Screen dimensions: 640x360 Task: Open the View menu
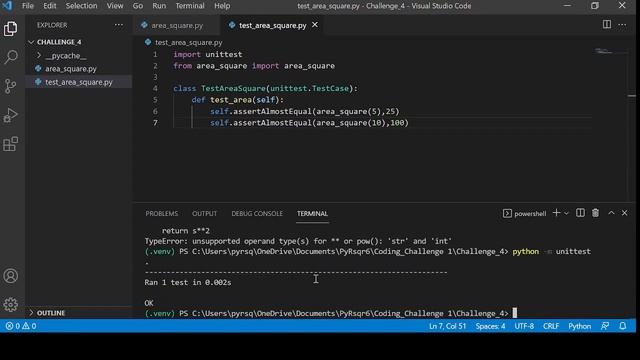(115, 6)
